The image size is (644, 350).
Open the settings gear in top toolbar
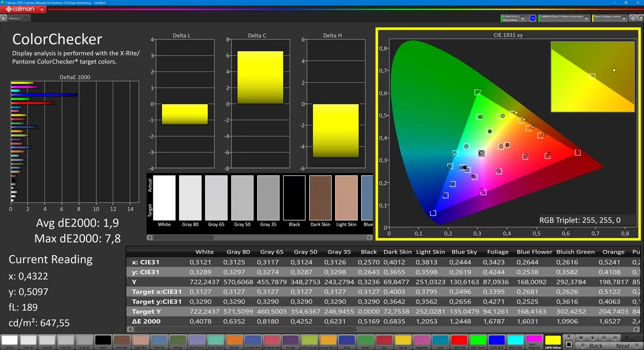pos(633,18)
